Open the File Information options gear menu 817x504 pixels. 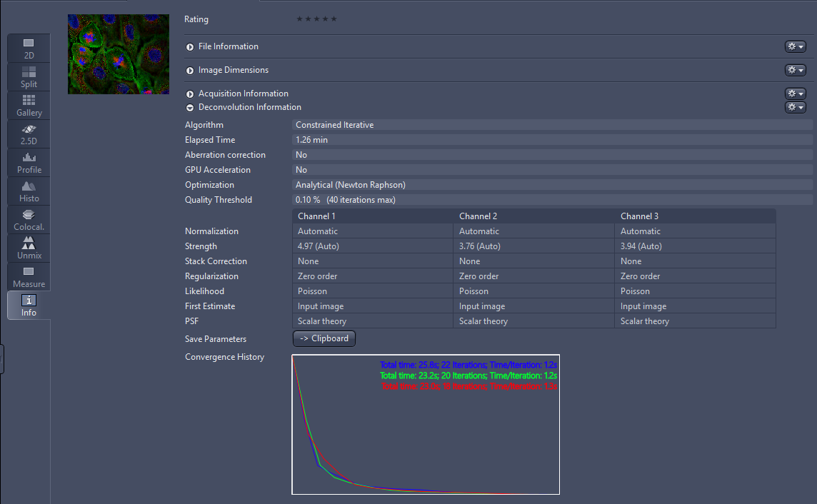pos(795,46)
